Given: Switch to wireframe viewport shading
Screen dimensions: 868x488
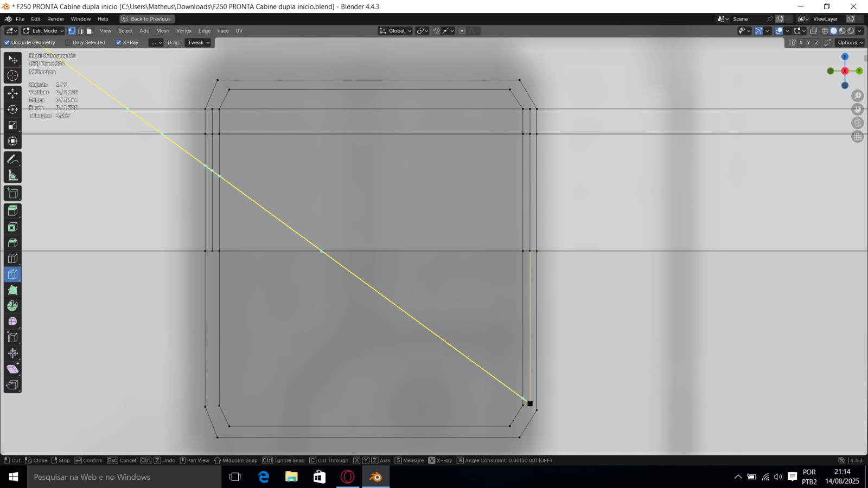Looking at the screenshot, I should click(825, 31).
